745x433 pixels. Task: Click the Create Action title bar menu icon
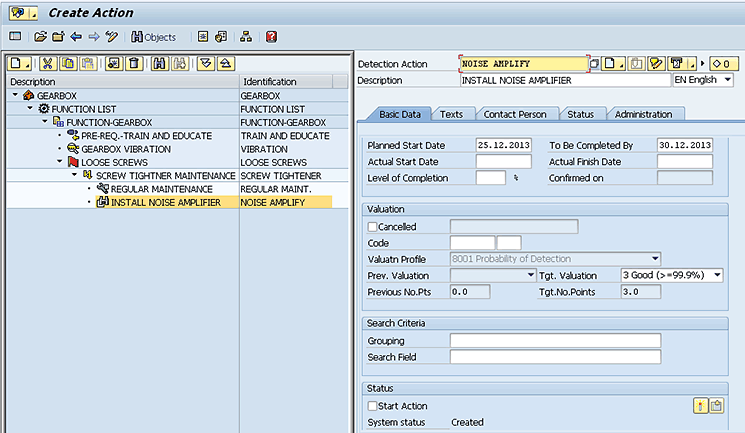point(22,13)
